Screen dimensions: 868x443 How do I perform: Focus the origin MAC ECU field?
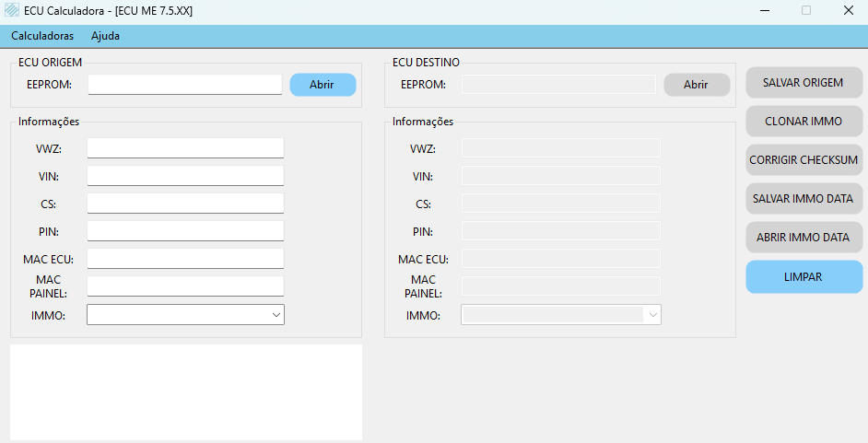185,259
